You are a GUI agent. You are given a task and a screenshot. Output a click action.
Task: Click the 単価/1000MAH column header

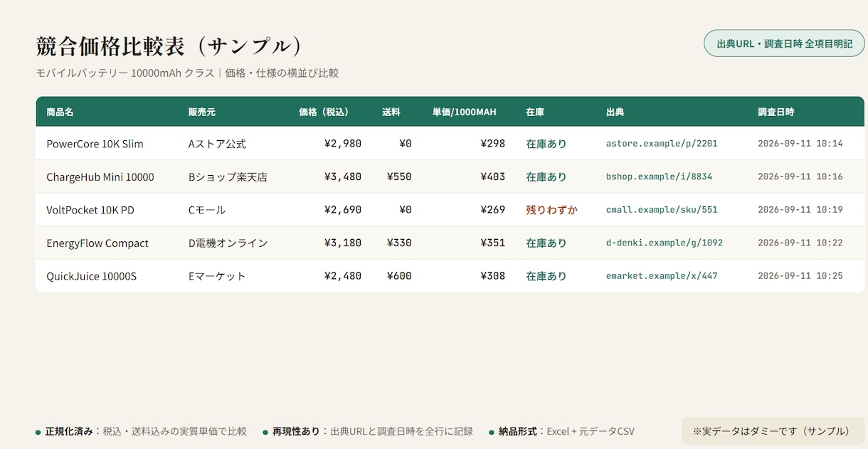pyautogui.click(x=465, y=112)
